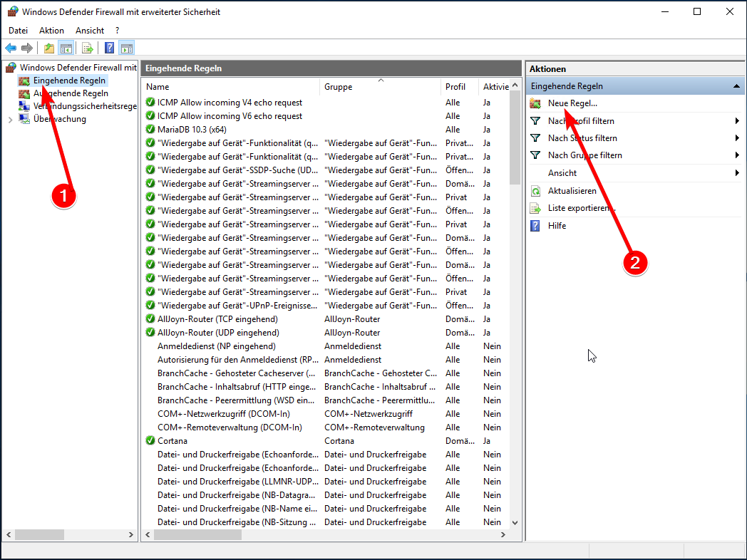
Task: Select the Datei- und Druckerfreigabe (NB-Sitzung rule
Action: pyautogui.click(x=325, y=522)
